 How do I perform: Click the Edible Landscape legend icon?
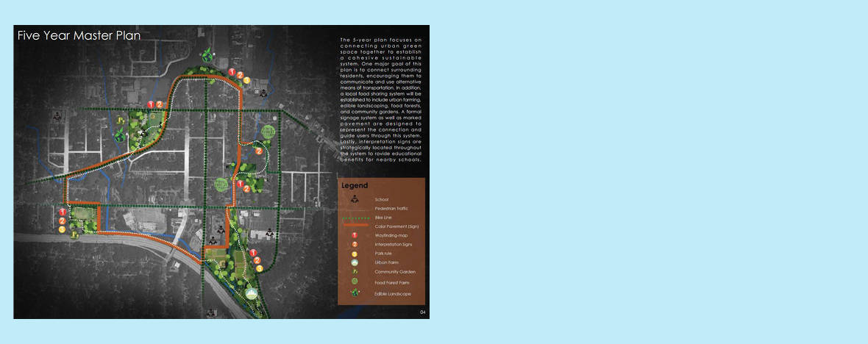(x=355, y=293)
